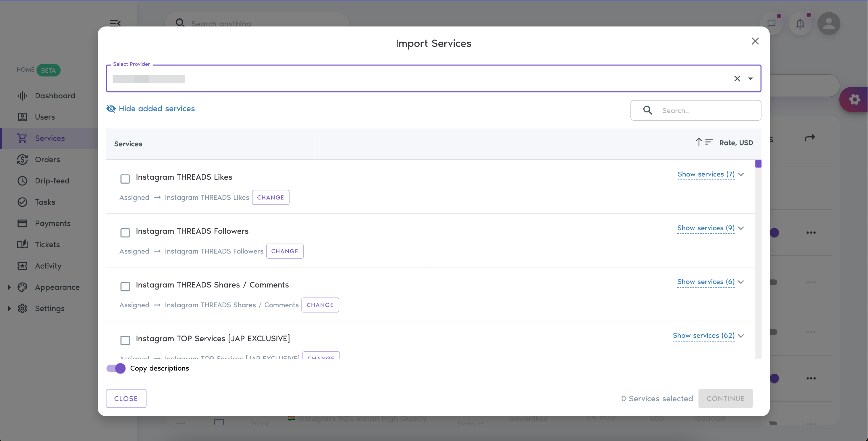Open Orders in the sidebar
The width and height of the screenshot is (868, 441).
[47, 160]
